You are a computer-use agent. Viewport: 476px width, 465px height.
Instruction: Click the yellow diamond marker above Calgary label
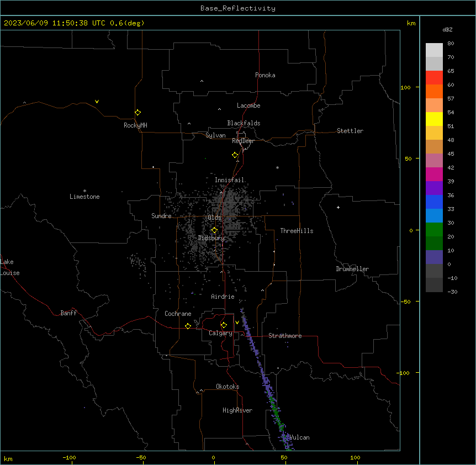(x=224, y=325)
